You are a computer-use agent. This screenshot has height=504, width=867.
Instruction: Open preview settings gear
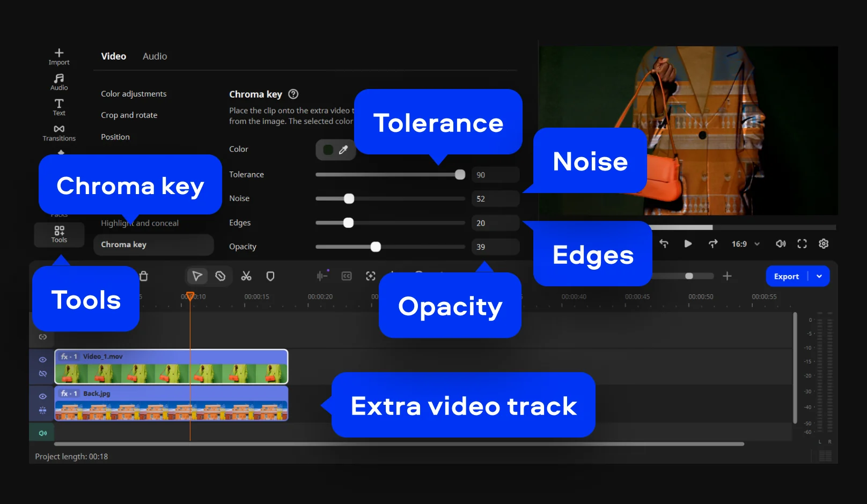click(824, 244)
